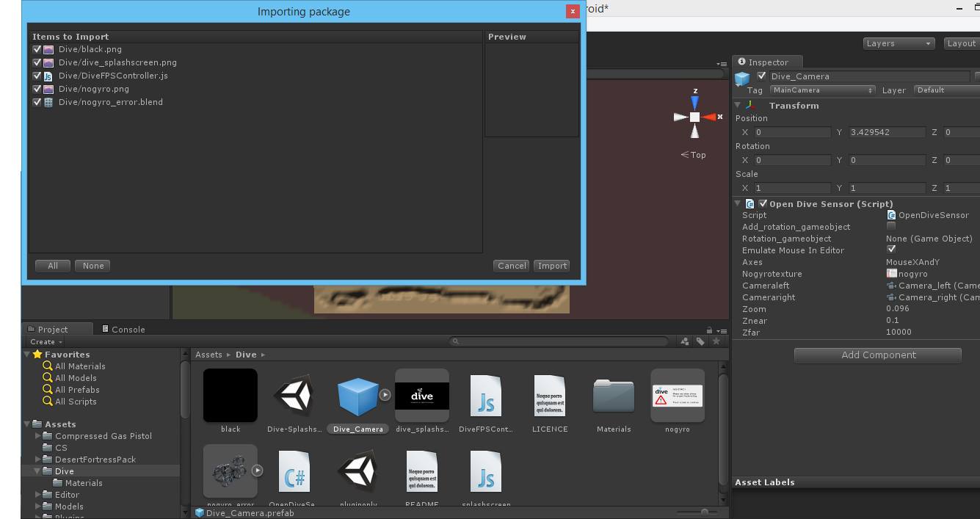Click the Position Y field showing 3.429542
This screenshot has width=980, height=519.
[x=888, y=132]
